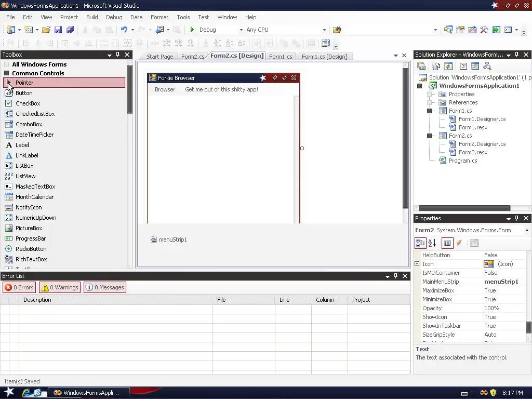This screenshot has height=399, width=532.
Task: Click Show All Files in Solution Explorer
Action: coord(436,66)
